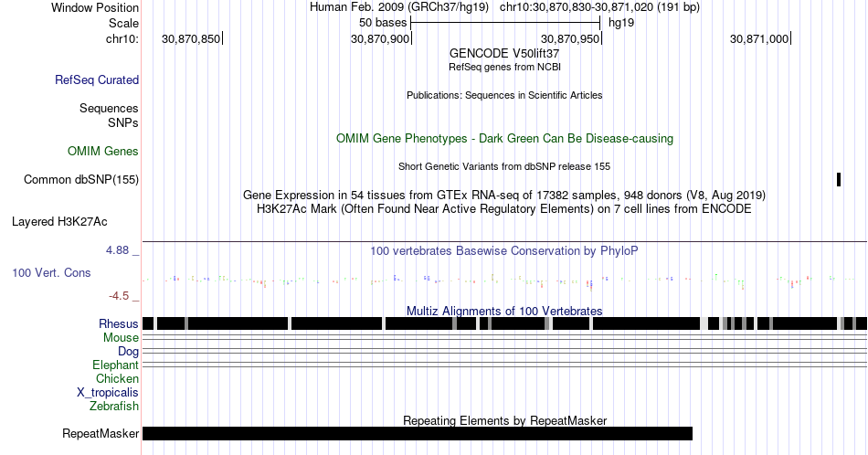Image resolution: width=868 pixels, height=455 pixels.
Task: Click the black RepeatMasker repeat element bar
Action: [x=418, y=433]
